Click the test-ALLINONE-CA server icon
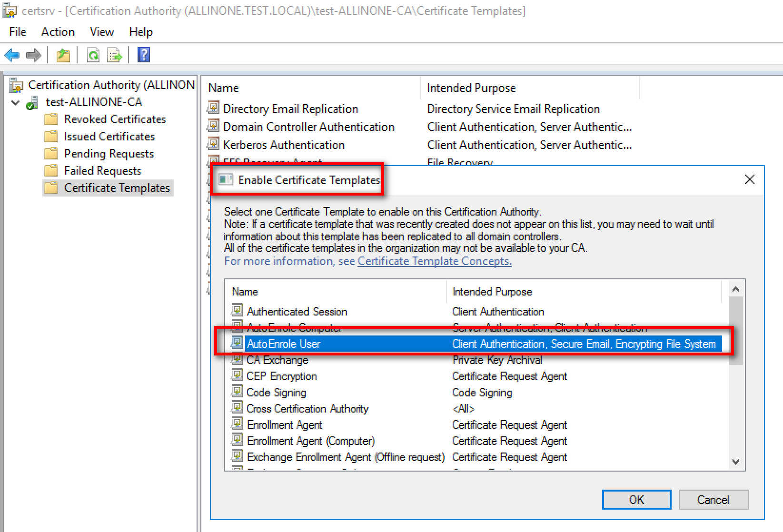This screenshot has width=783, height=532. click(32, 102)
